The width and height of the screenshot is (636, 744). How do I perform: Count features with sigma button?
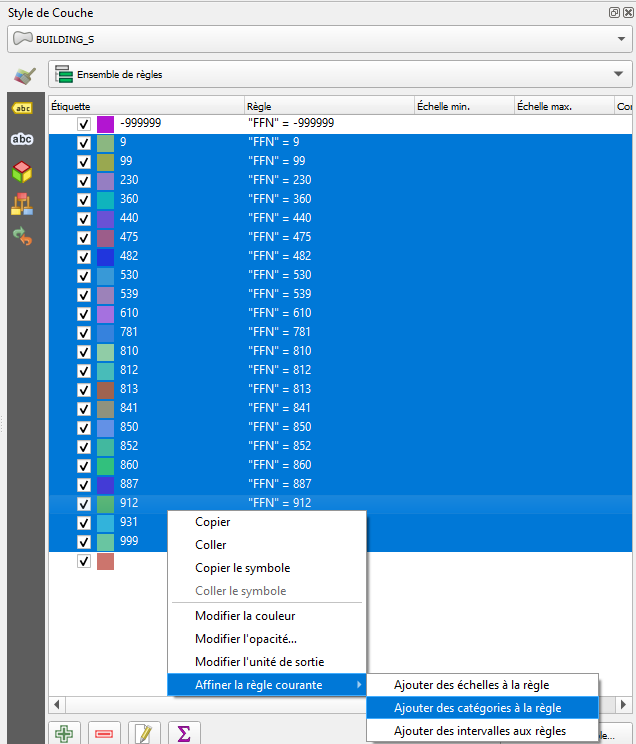[x=184, y=733]
